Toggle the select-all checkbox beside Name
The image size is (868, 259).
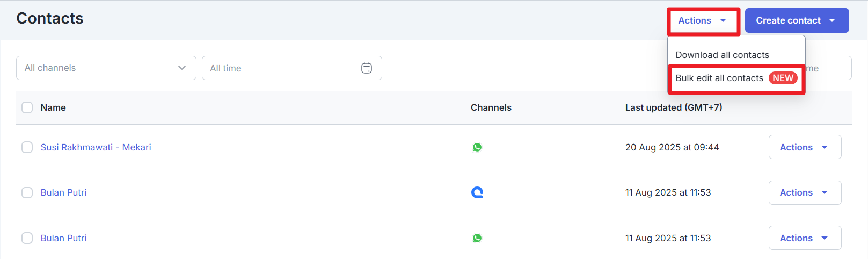coord(27,107)
